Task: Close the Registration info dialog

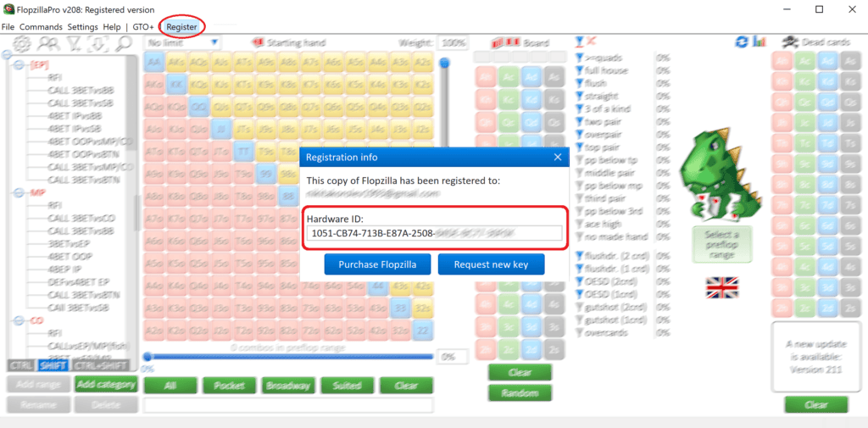Action: [558, 158]
